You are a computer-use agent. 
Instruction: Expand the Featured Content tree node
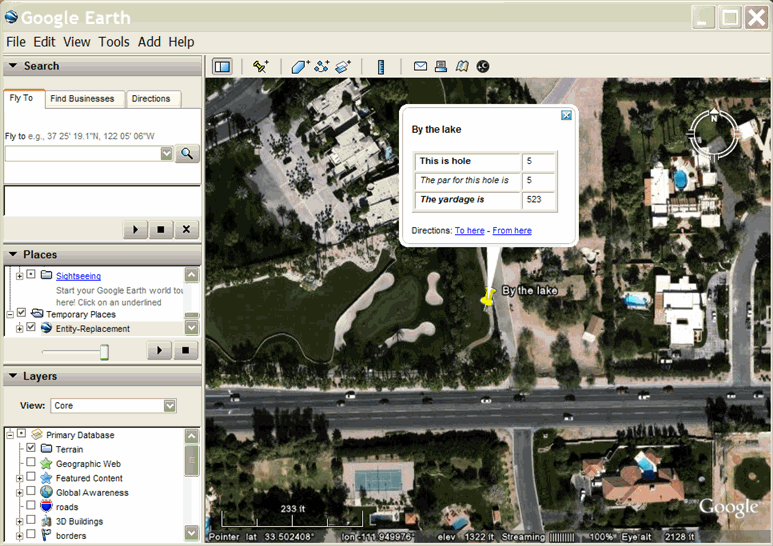(19, 478)
